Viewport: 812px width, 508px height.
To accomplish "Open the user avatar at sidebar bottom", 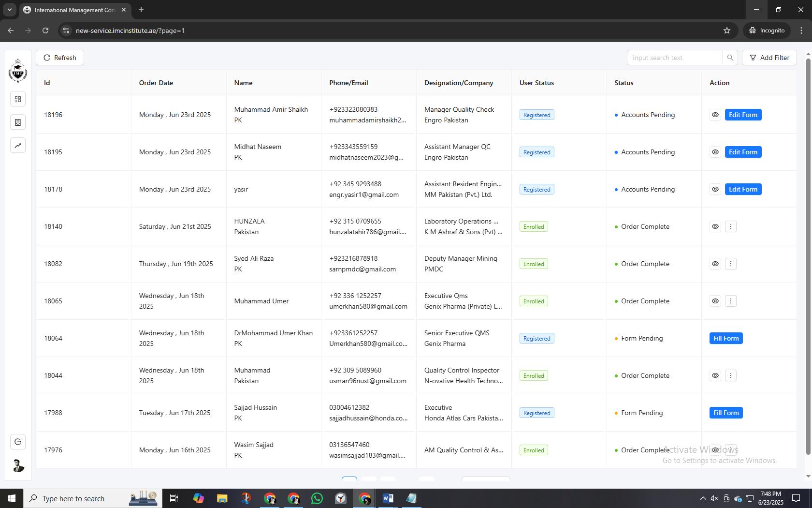I will click(18, 465).
